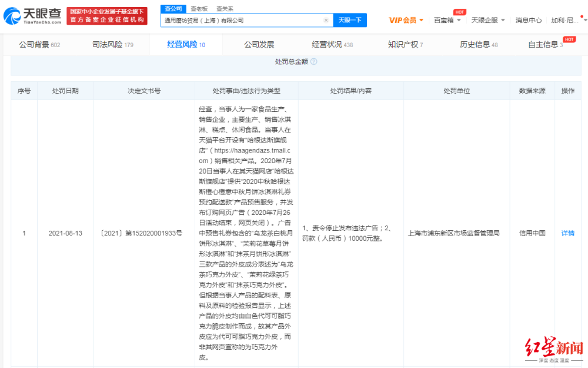588x368 pixels.
Task: Switch to 自主信息 tab
Action: pyautogui.click(x=545, y=45)
